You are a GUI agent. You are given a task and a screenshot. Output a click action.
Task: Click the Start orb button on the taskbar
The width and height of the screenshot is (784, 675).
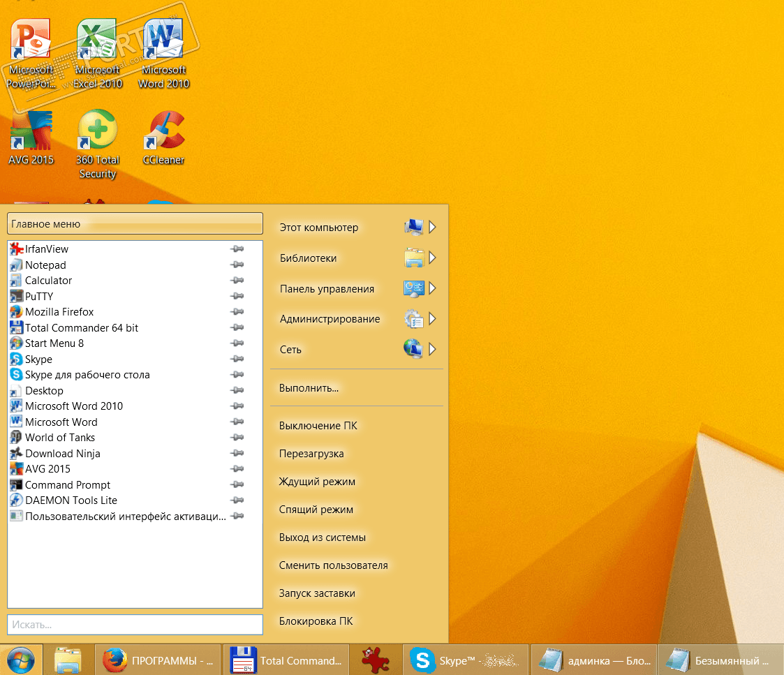point(20,660)
